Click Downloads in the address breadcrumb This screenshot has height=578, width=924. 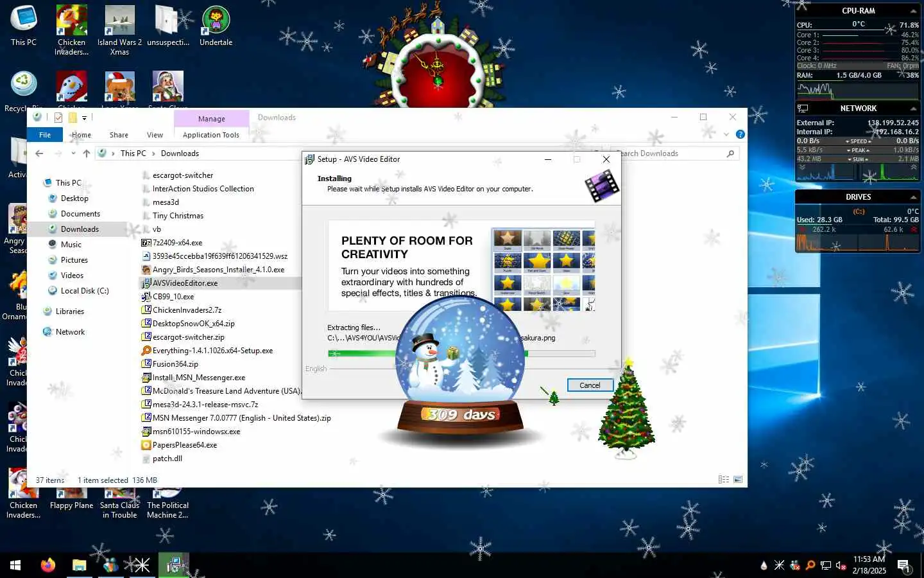pyautogui.click(x=180, y=153)
